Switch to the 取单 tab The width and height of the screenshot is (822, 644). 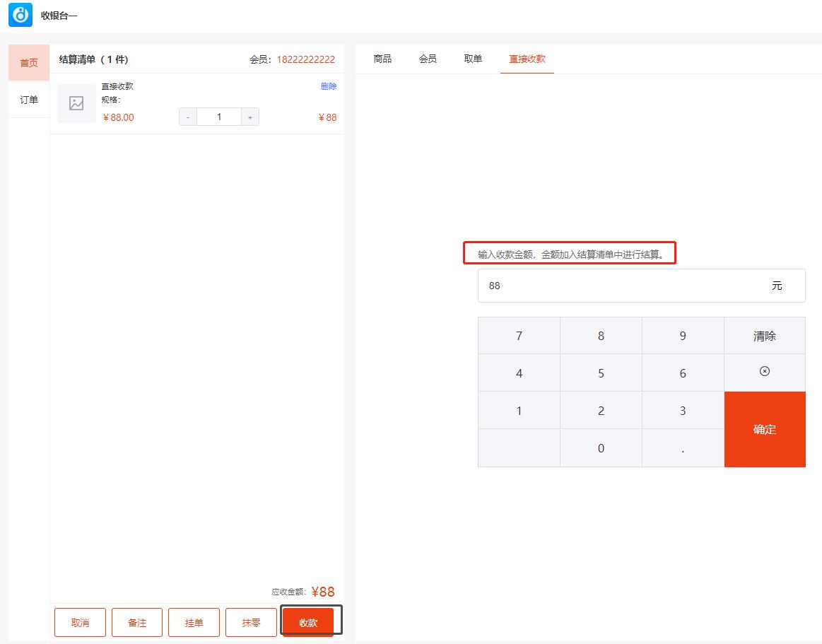coord(473,59)
